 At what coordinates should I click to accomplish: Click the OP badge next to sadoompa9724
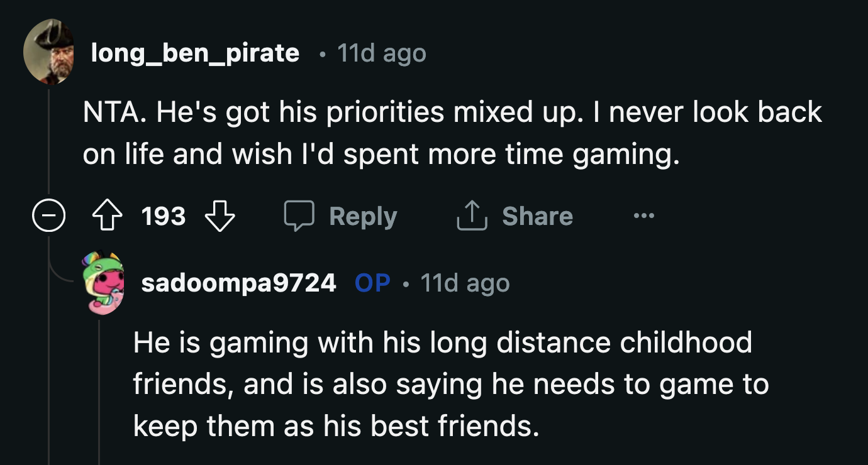[x=372, y=282]
